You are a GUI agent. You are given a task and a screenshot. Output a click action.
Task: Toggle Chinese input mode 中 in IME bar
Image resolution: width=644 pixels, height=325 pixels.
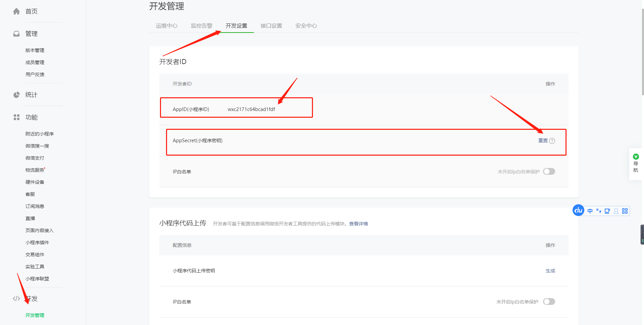click(590, 211)
